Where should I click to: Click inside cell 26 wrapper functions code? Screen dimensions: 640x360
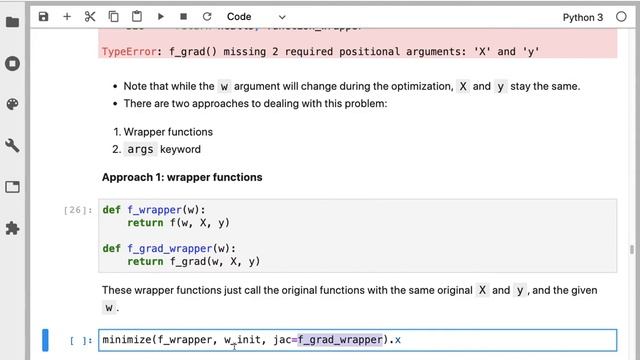point(358,236)
